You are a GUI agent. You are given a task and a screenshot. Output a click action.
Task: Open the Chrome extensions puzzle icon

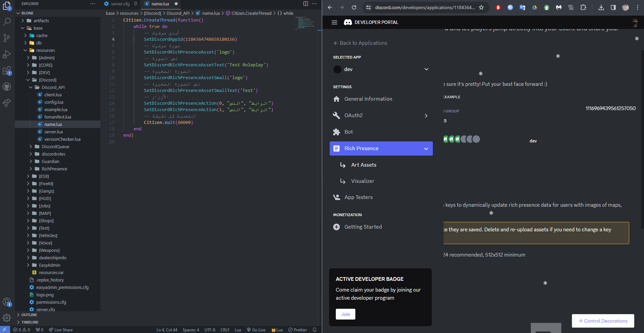(x=583, y=7)
